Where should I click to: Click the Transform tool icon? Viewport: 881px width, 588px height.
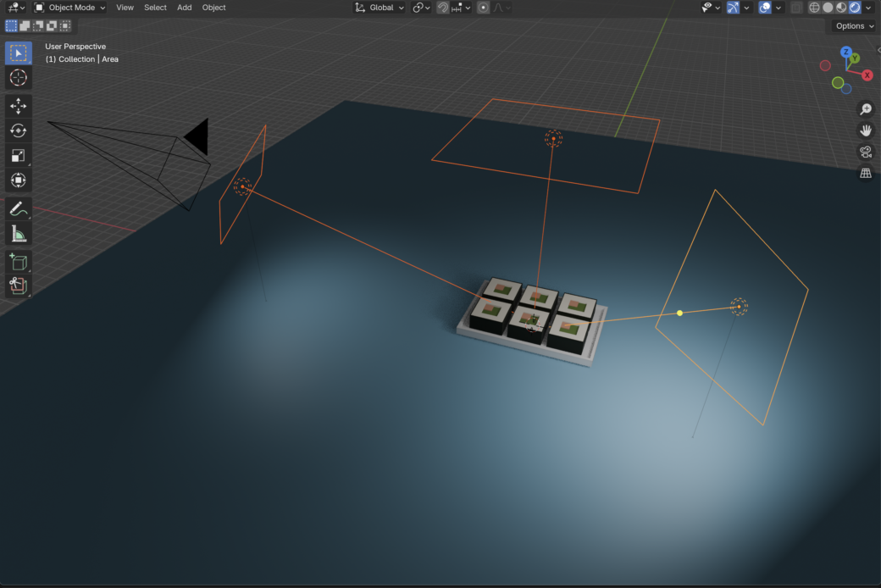coord(19,180)
